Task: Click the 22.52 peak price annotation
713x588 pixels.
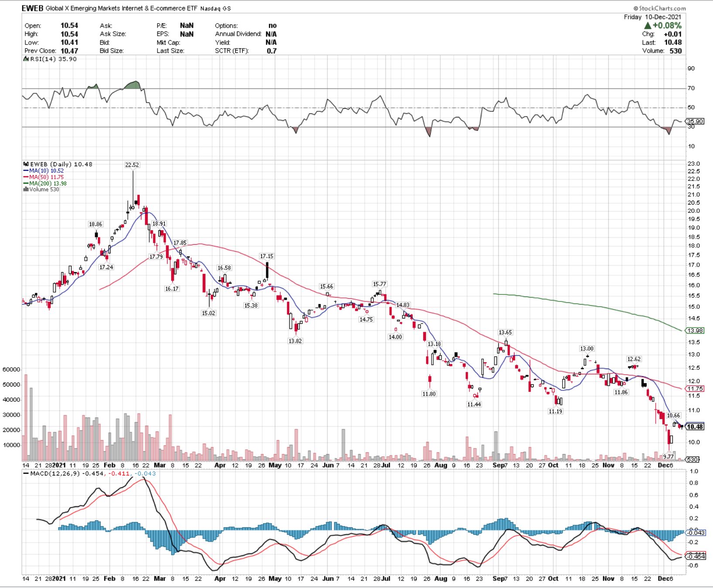Action: [132, 165]
